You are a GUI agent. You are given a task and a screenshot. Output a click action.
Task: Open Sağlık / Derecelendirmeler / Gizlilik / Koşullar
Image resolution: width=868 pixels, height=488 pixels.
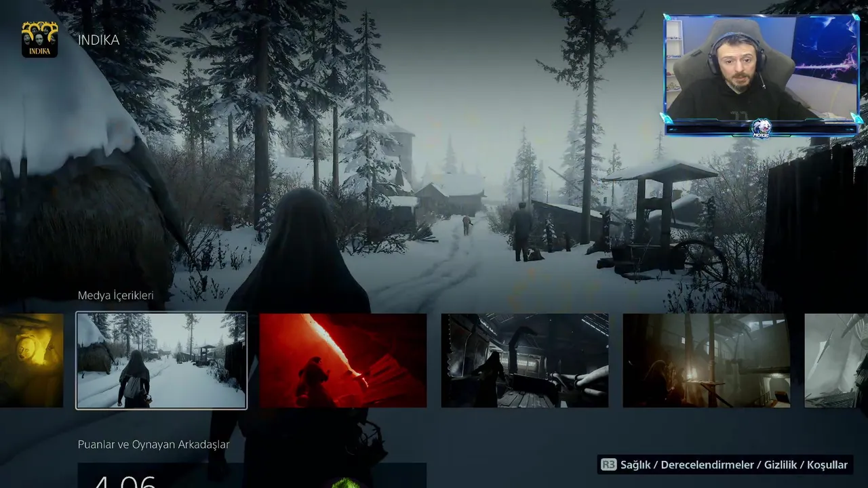pyautogui.click(x=734, y=464)
